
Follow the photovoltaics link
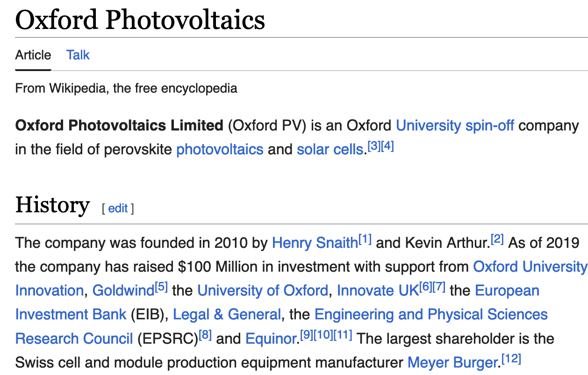point(220,150)
